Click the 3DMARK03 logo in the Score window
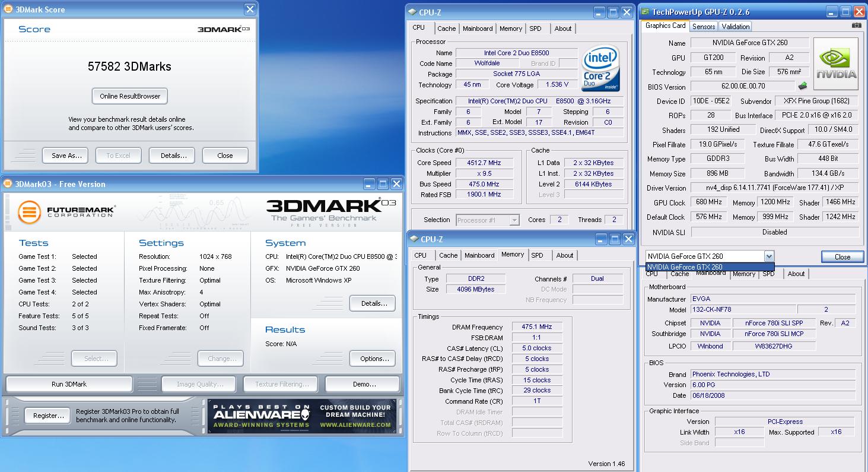This screenshot has height=472, width=868. [224, 29]
